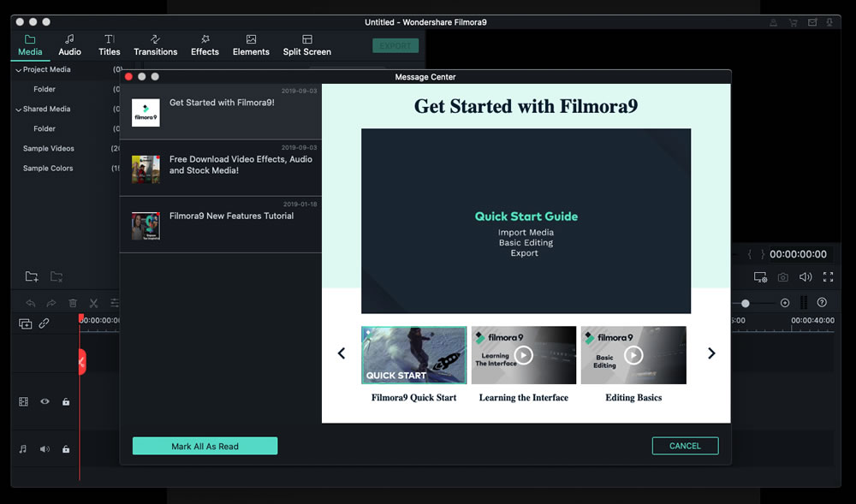The height and width of the screenshot is (504, 856).
Task: Click 'Learning the Interface' caption link
Action: click(x=524, y=398)
